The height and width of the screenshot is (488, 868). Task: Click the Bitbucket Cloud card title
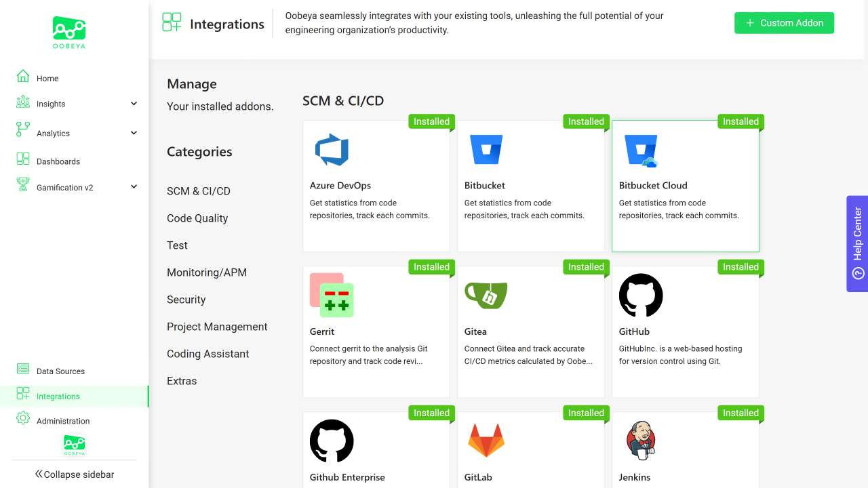[x=653, y=186]
